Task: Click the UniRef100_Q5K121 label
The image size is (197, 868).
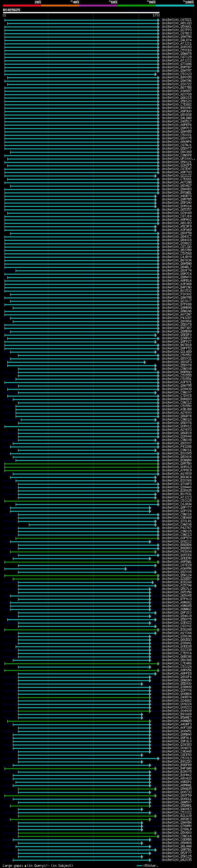Action: pyautogui.click(x=177, y=162)
